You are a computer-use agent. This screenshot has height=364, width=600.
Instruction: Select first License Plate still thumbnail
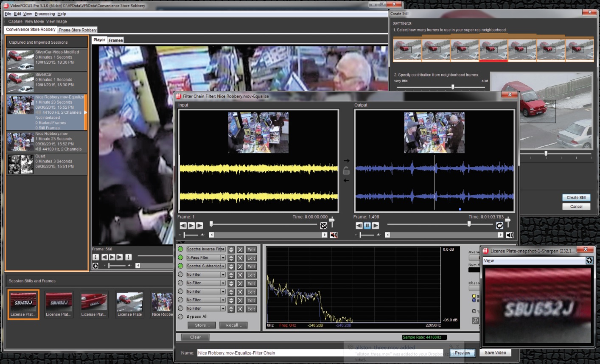tap(23, 304)
